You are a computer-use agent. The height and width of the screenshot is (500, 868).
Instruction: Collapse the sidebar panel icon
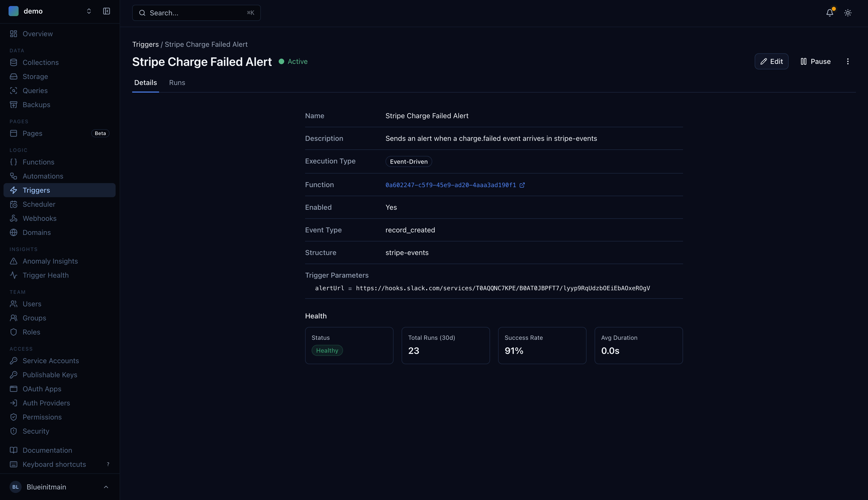click(106, 11)
